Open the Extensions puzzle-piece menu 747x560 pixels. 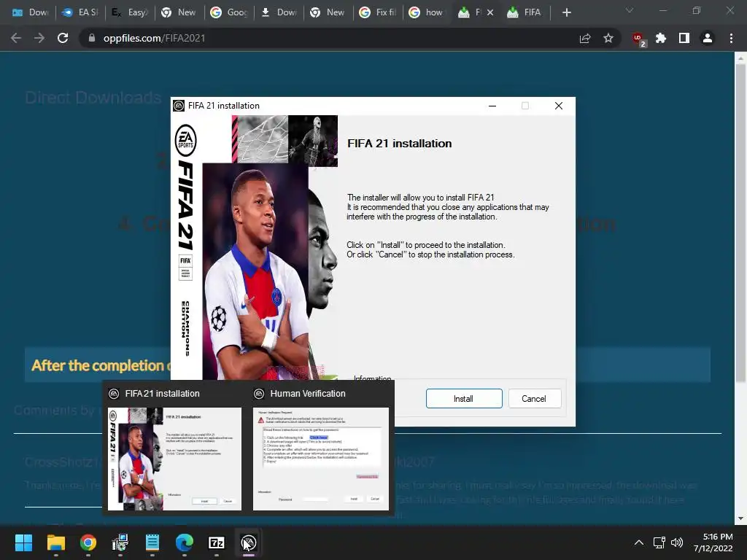tap(661, 38)
